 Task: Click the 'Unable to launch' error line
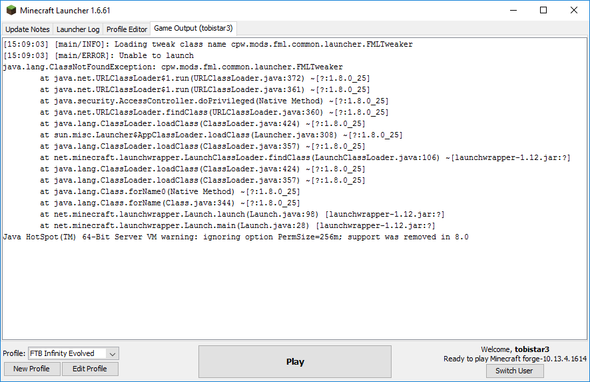point(99,56)
